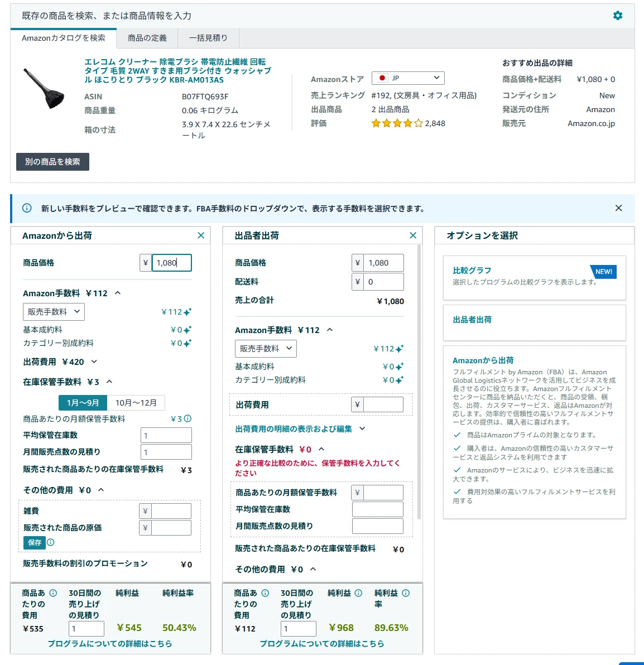Select the 1月～9月 storage period

pyautogui.click(x=83, y=402)
